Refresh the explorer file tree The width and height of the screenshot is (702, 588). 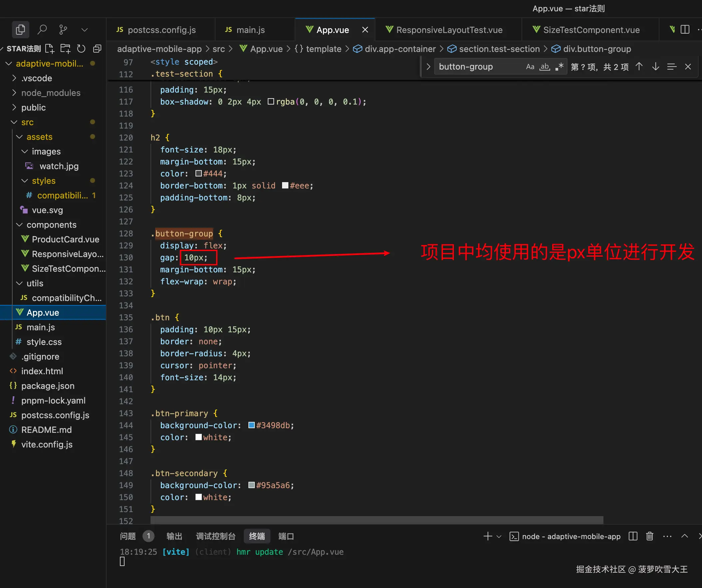click(x=81, y=49)
